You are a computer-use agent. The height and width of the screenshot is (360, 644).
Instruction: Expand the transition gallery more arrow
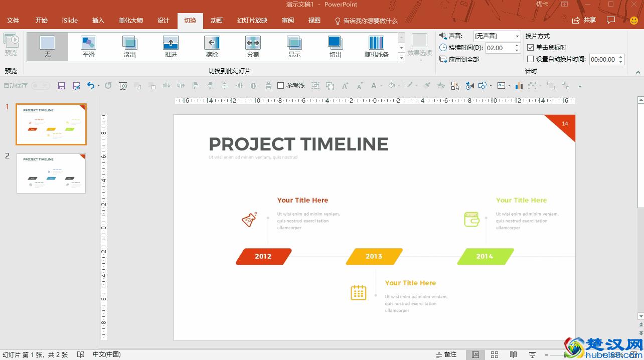401,58
